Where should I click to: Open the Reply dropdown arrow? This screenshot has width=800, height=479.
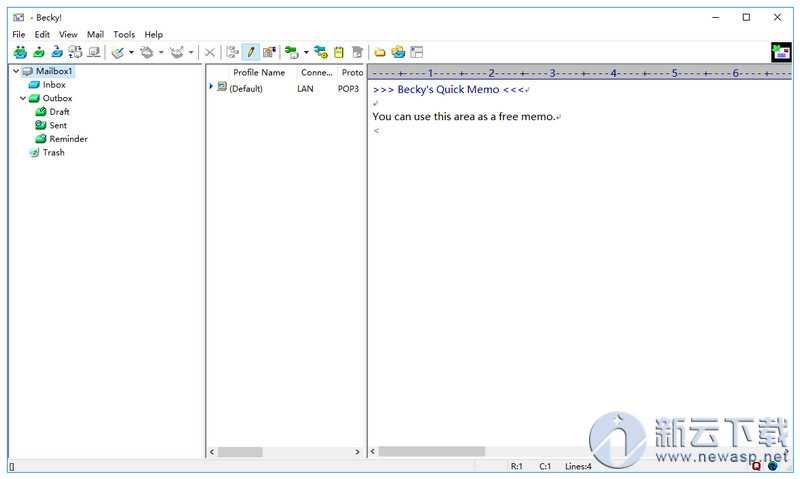pos(161,52)
